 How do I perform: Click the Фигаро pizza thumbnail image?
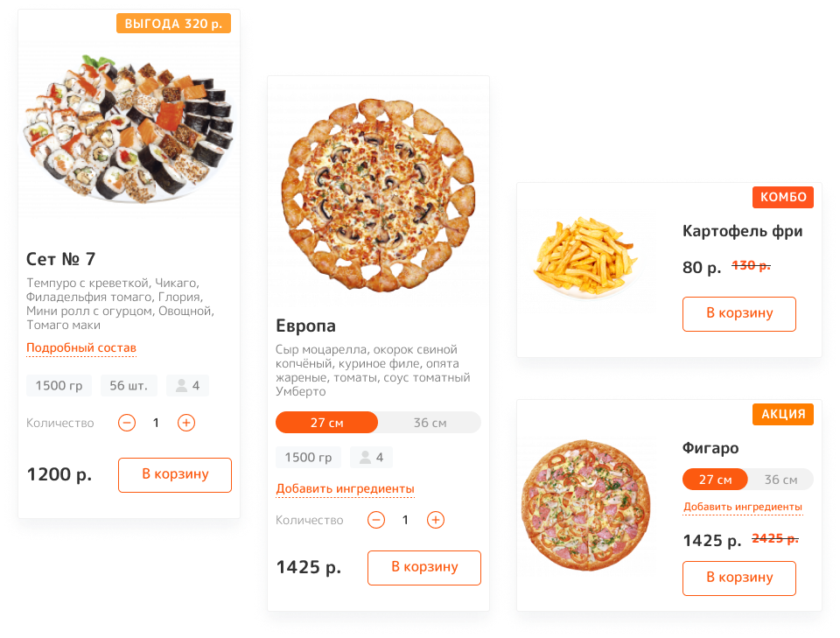(586, 505)
